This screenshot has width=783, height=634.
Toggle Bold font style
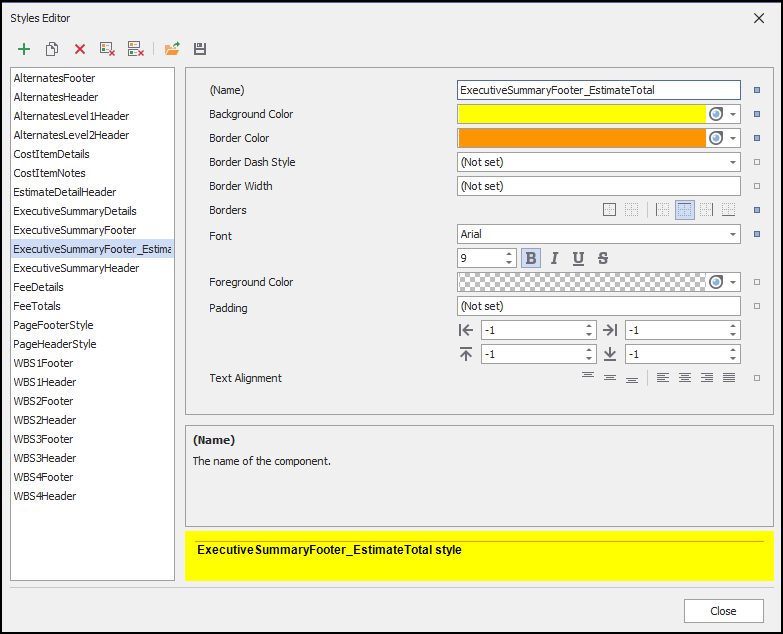tap(531, 258)
